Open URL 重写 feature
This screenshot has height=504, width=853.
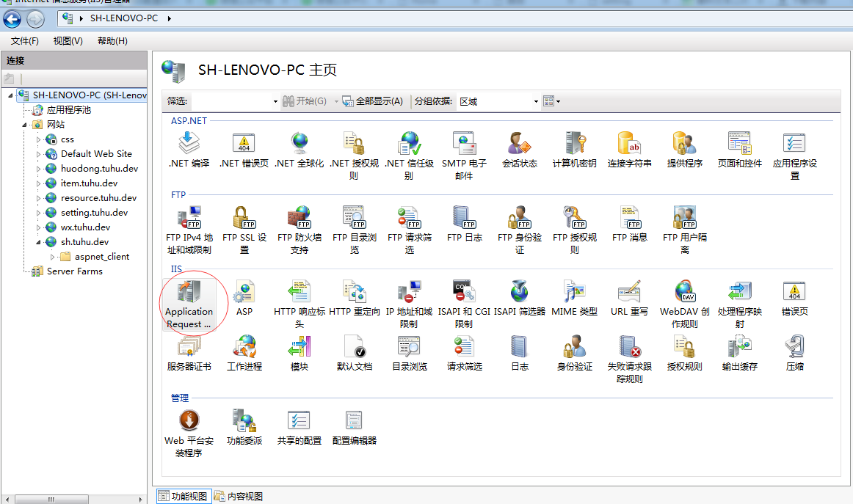click(x=629, y=298)
